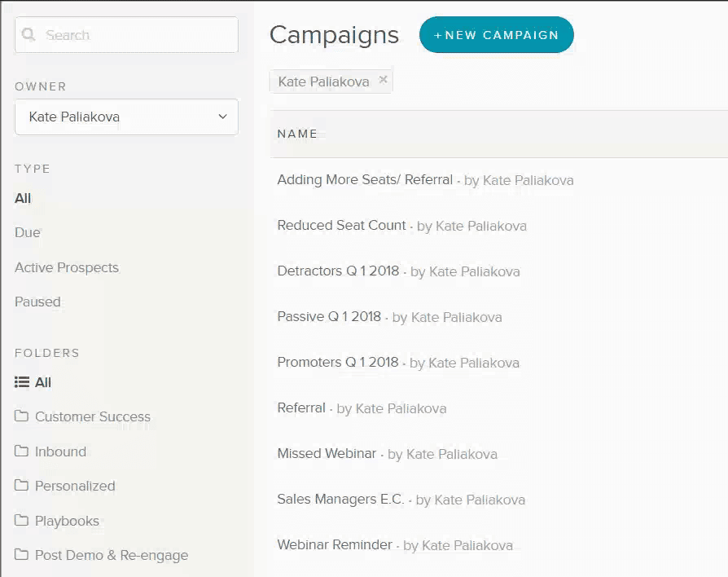Click into the Search input field
This screenshot has width=728, height=577.
[126, 35]
